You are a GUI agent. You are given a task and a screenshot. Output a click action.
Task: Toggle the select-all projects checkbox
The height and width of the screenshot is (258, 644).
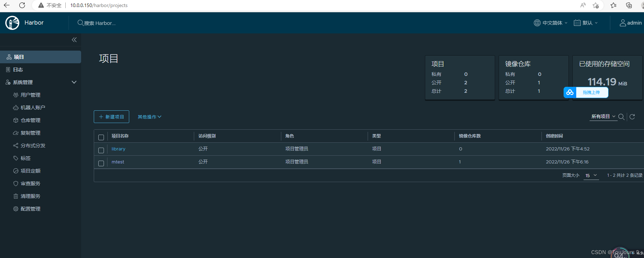[101, 137]
